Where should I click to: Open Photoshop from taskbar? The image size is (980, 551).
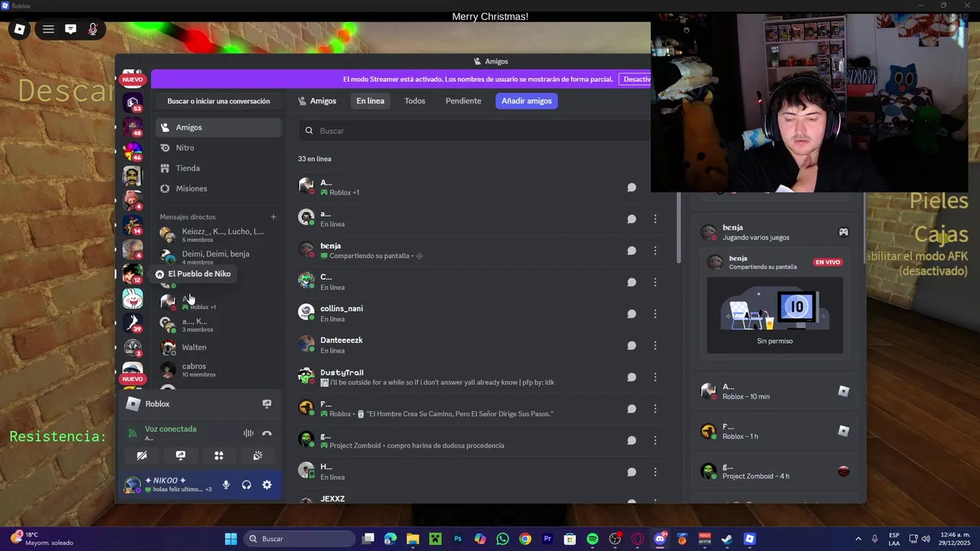click(x=458, y=539)
